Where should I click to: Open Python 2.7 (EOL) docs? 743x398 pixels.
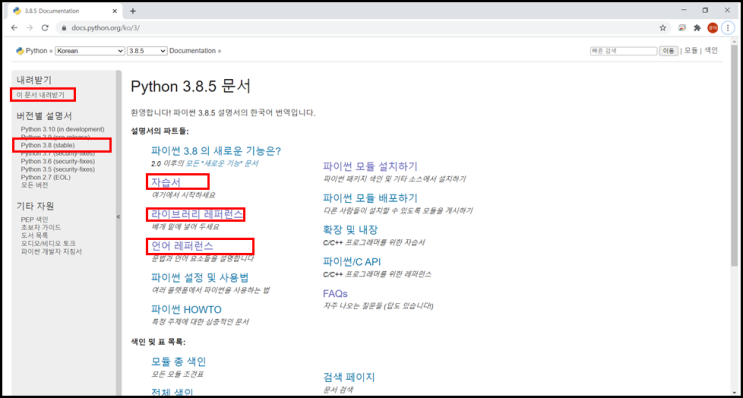(x=45, y=177)
